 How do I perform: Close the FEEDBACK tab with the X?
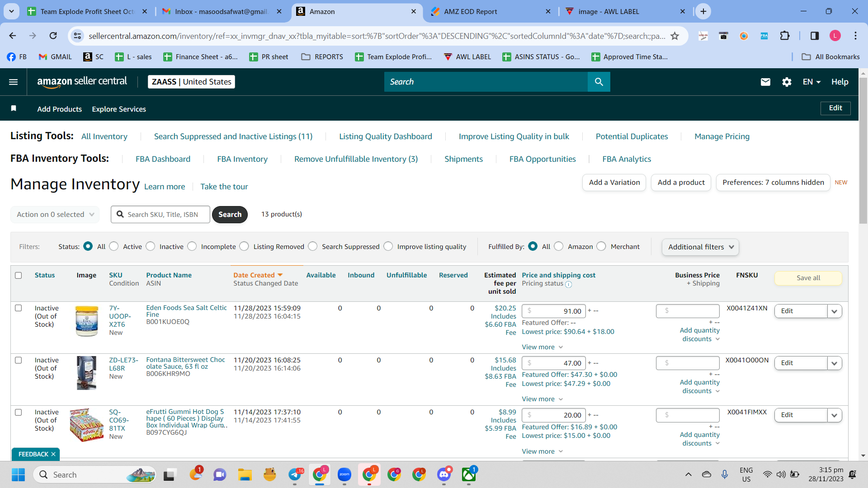pos(53,454)
